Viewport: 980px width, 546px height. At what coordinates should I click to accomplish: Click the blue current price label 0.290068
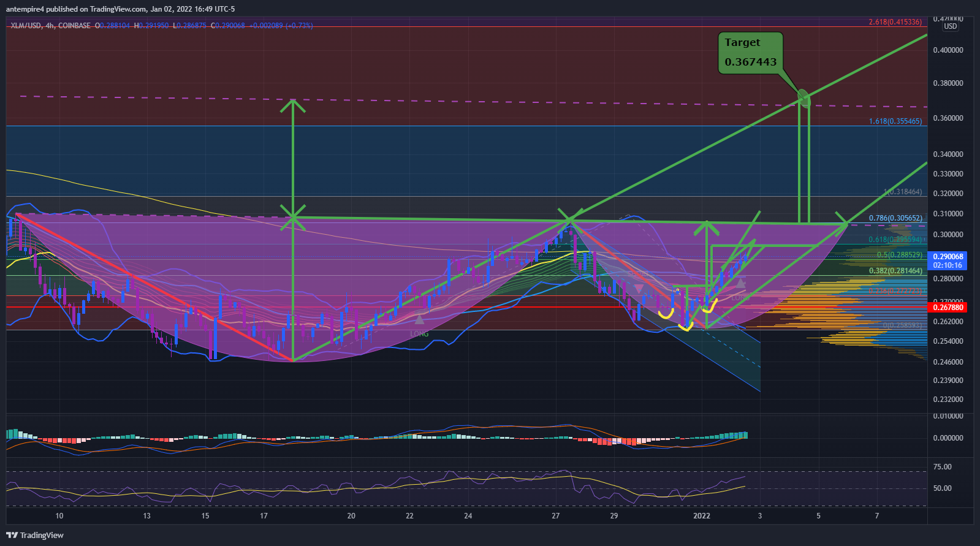coord(948,257)
